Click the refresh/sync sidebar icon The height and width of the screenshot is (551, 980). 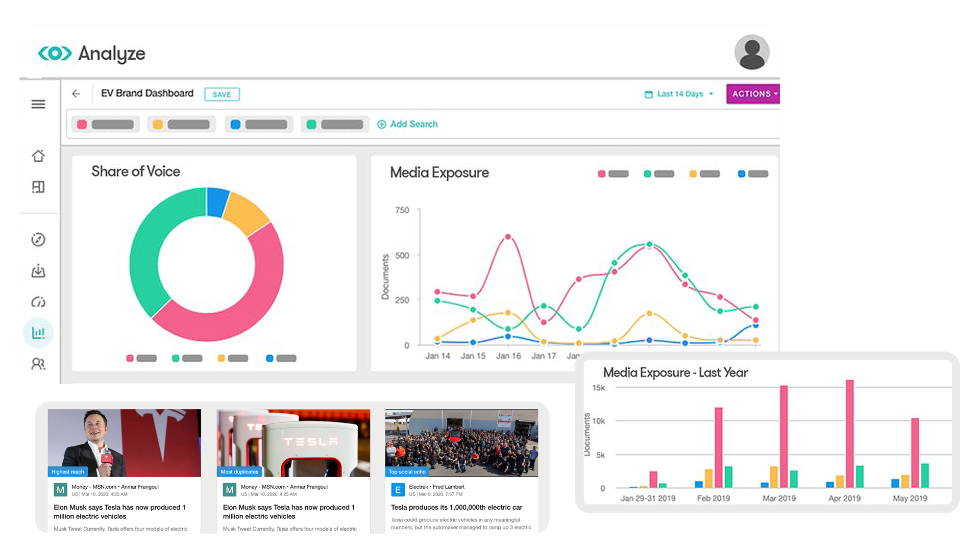pyautogui.click(x=39, y=303)
